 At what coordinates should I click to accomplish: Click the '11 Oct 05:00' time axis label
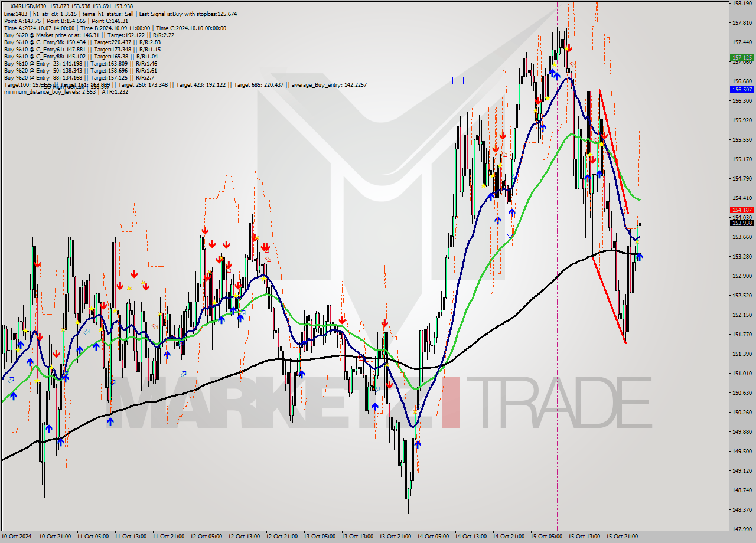tap(93, 537)
